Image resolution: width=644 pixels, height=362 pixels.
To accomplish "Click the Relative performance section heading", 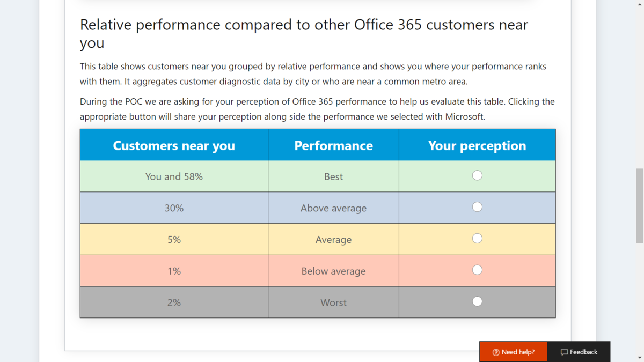I will 304,33.
